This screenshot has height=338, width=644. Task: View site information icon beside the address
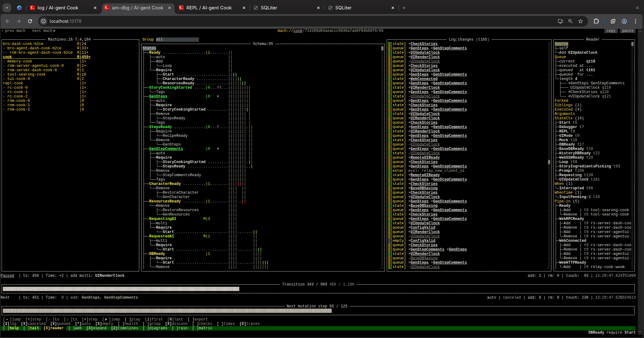coord(44,21)
